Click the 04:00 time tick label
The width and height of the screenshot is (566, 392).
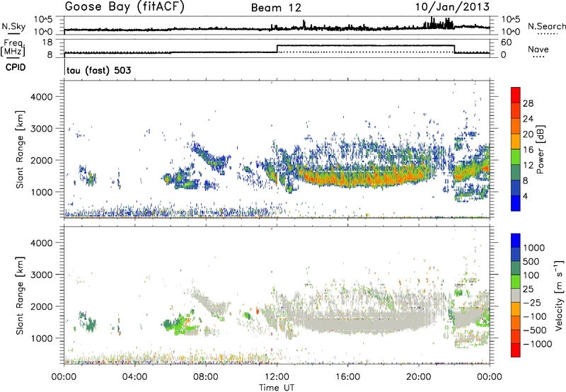pos(134,377)
